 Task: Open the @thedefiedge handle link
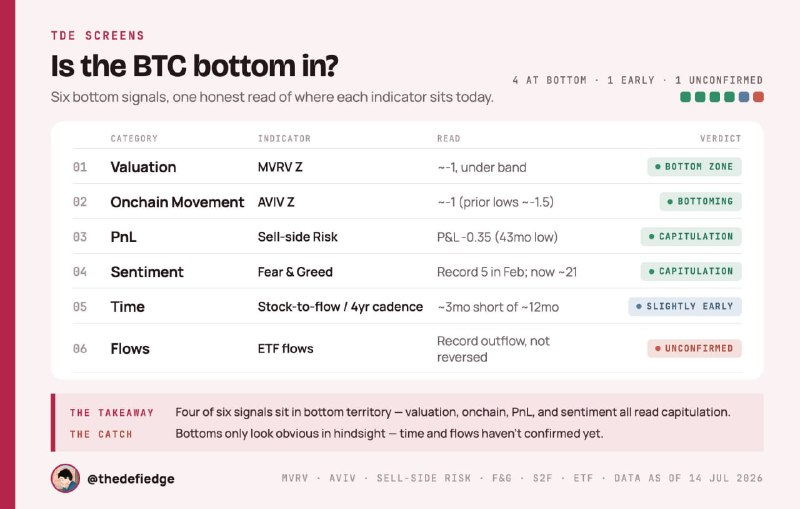pyautogui.click(x=131, y=479)
